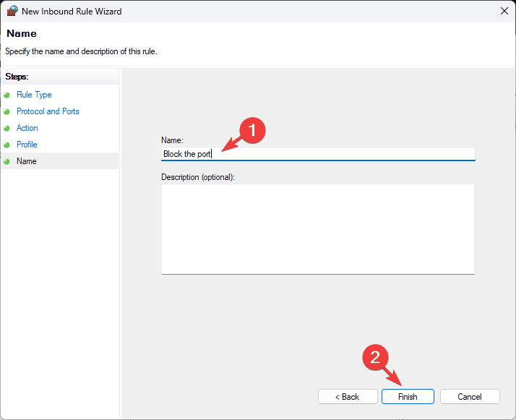This screenshot has width=516, height=420.
Task: Open the Protocol and Ports step
Action: coord(48,111)
